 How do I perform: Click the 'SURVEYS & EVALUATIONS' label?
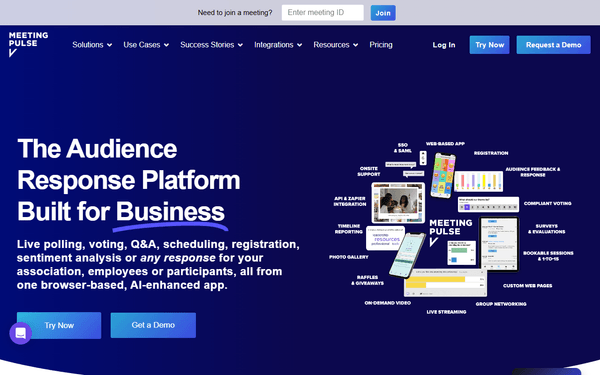546,229
